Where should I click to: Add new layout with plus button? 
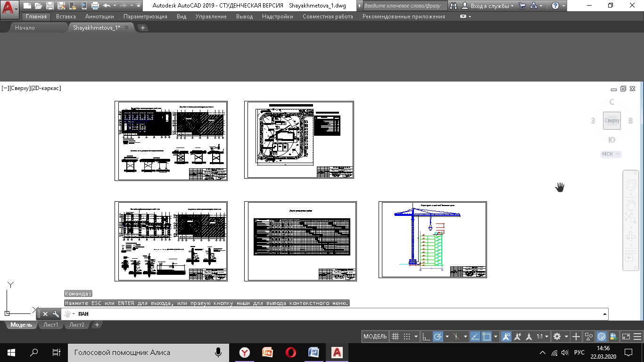click(x=97, y=325)
